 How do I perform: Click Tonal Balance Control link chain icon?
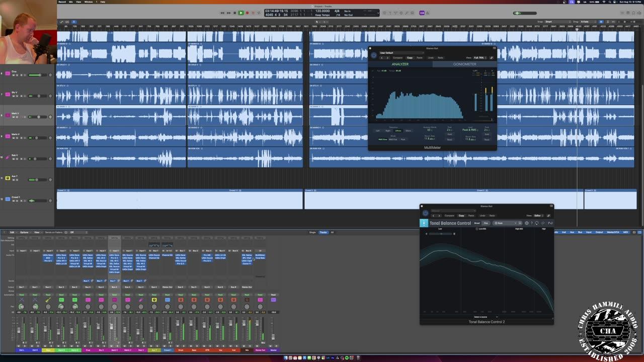click(x=549, y=216)
